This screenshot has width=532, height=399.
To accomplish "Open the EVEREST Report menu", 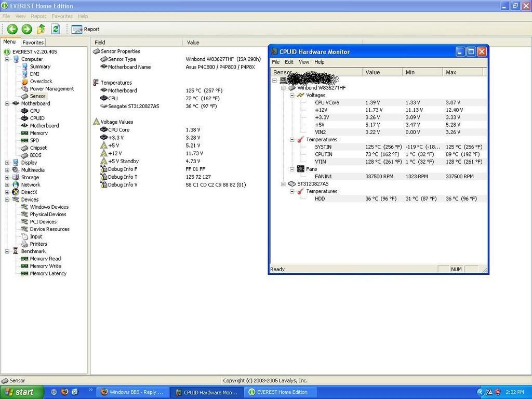I will coord(38,16).
